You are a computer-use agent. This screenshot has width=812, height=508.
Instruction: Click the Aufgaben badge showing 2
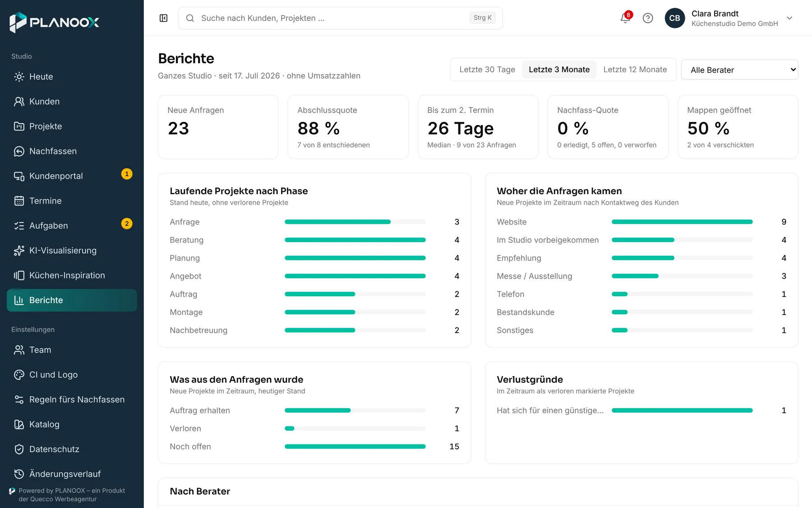(127, 224)
